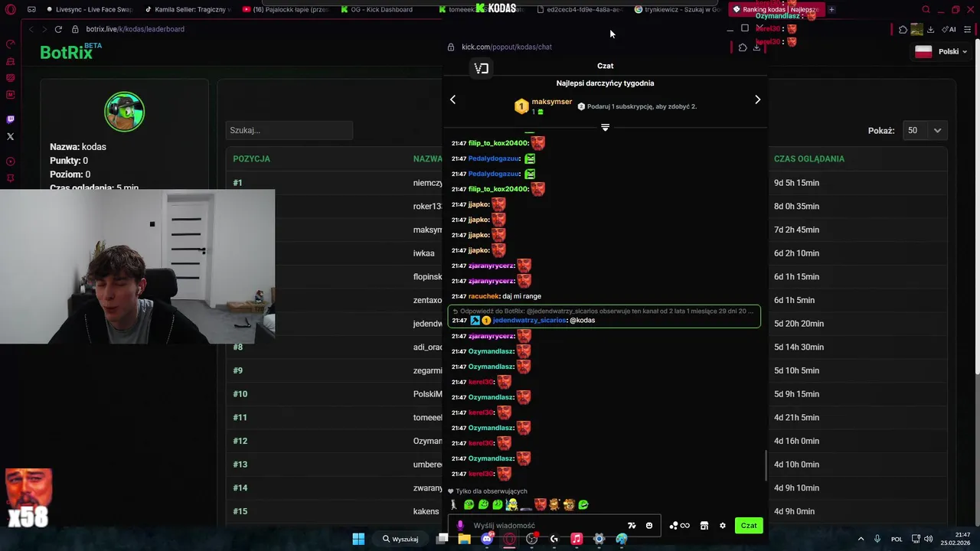Click racuchek username in chat
The width and height of the screenshot is (980, 551).
tap(484, 296)
